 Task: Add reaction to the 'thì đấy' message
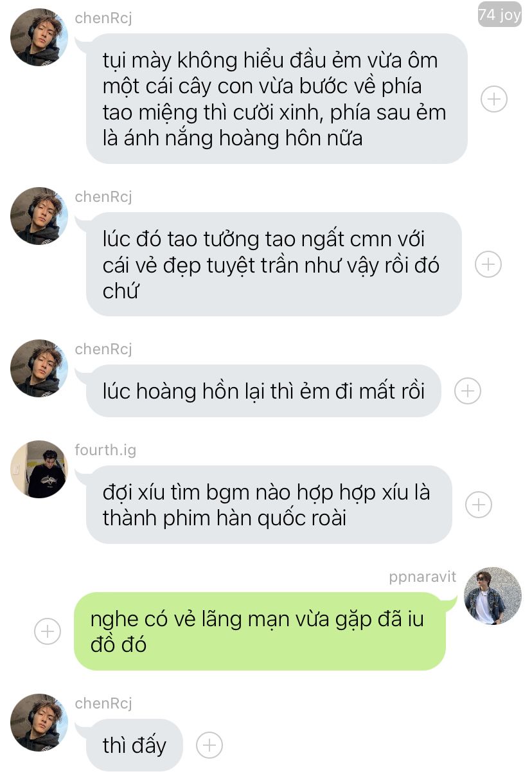point(209,745)
